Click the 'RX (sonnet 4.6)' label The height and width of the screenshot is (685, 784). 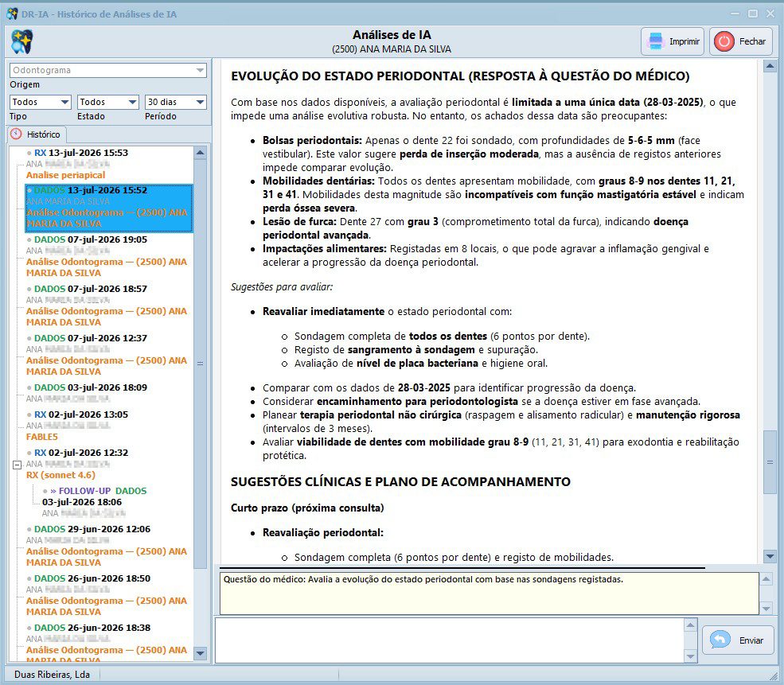tap(60, 475)
